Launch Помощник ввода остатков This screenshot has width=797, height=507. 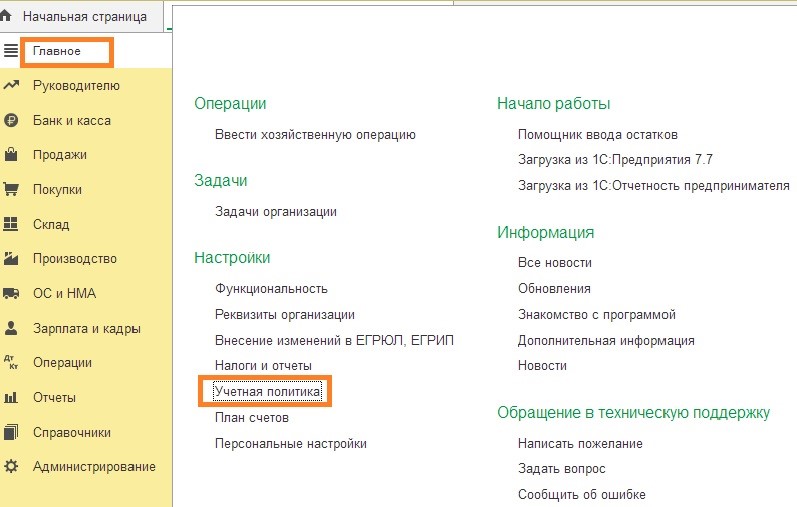598,135
